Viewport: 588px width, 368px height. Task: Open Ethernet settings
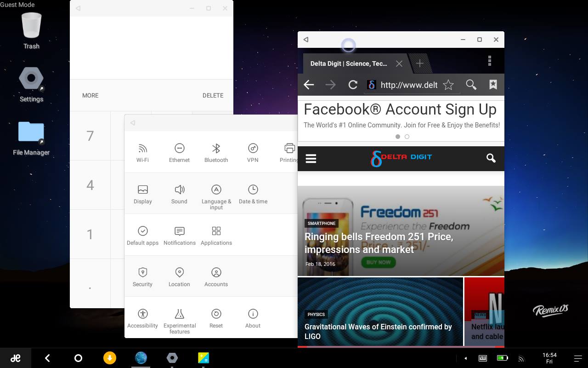pos(179,153)
